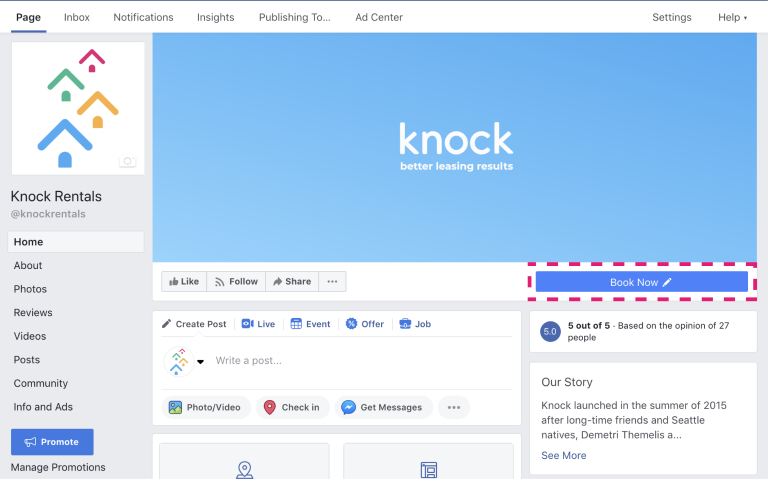Click the Event post option
Viewport: 768px width, 479px height.
(311, 324)
